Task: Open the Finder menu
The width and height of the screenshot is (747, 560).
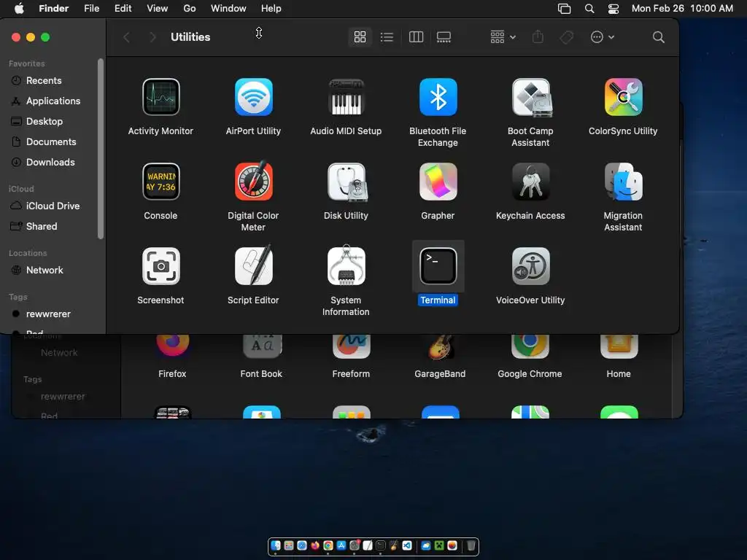Action: (54, 8)
